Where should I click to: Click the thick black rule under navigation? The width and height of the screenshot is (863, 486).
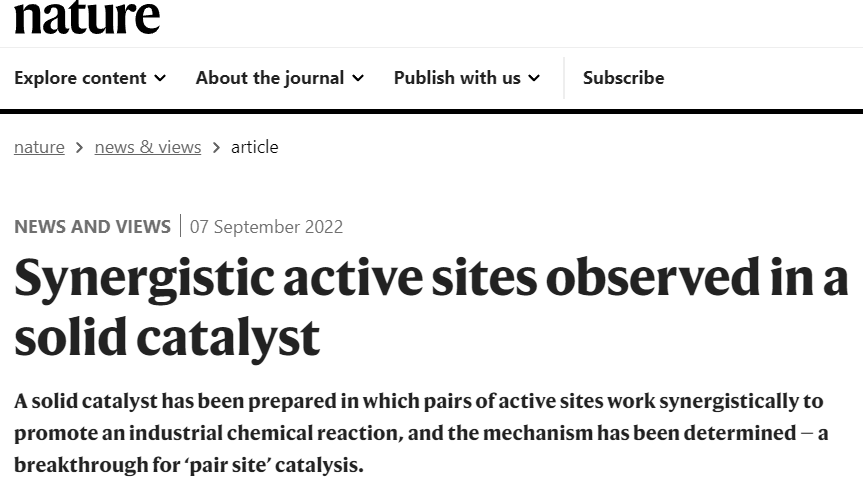(x=432, y=112)
